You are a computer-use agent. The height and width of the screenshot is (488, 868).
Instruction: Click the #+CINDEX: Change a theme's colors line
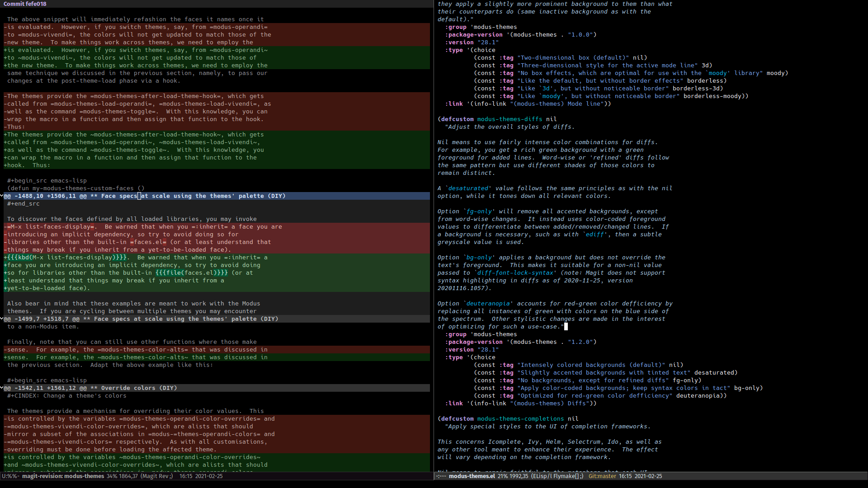pyautogui.click(x=67, y=396)
